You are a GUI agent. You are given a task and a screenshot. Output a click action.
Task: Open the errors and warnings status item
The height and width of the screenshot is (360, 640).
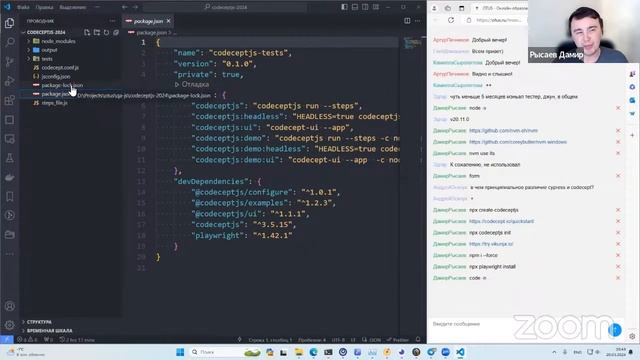(x=27, y=339)
